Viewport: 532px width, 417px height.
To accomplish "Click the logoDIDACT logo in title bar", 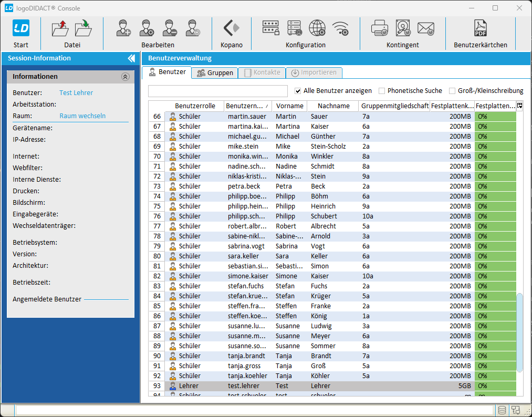I will click(9, 8).
